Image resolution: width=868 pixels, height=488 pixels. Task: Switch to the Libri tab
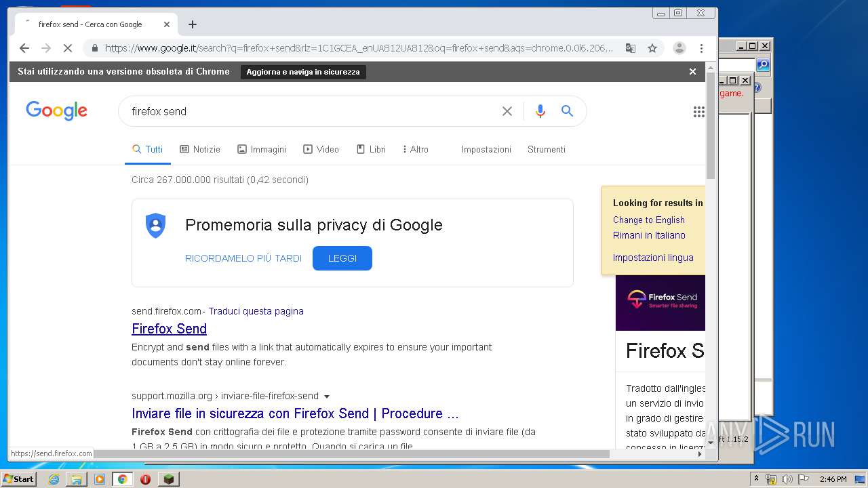(371, 149)
